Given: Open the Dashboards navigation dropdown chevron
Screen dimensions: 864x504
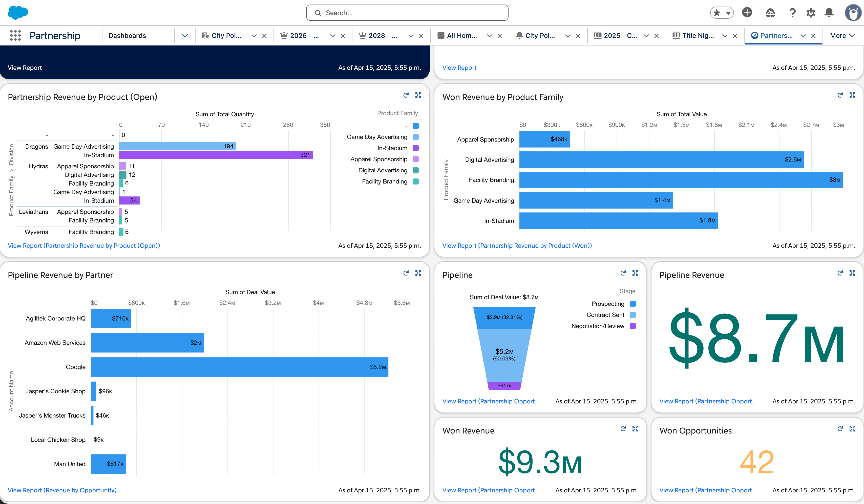Looking at the screenshot, I should pos(185,36).
